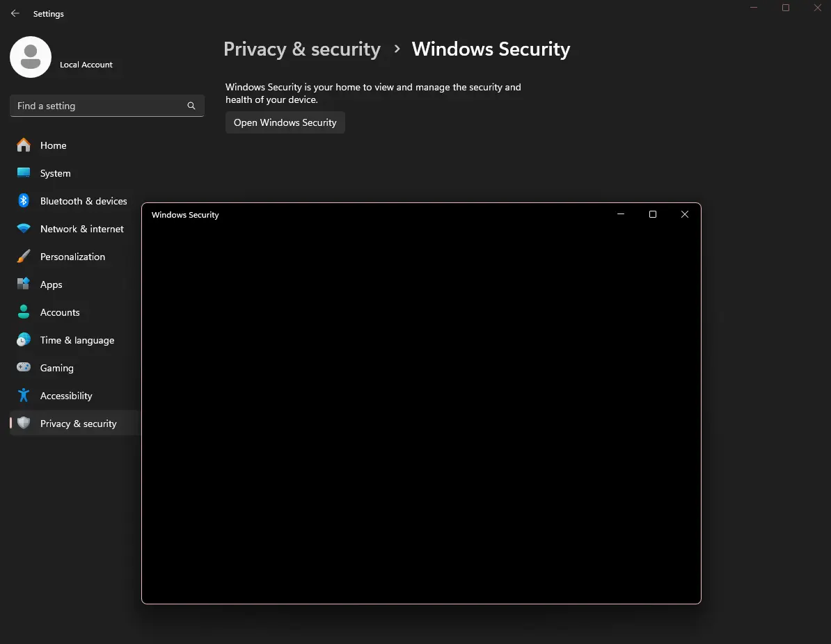The image size is (831, 644).
Task: Close the Windows Security window
Action: click(x=685, y=214)
